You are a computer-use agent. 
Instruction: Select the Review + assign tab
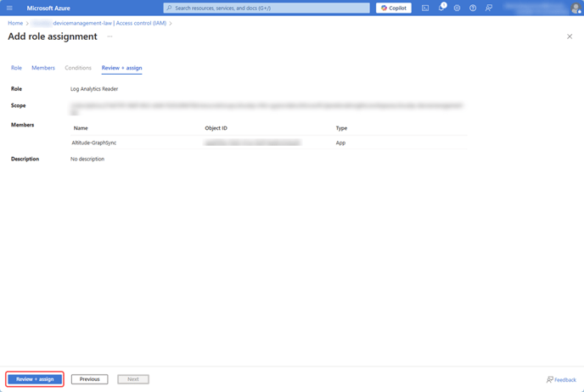tap(121, 68)
